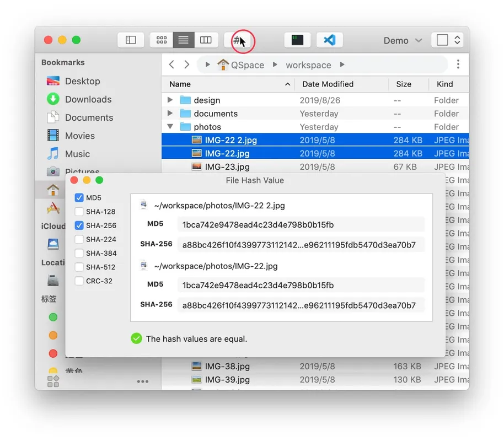Click workspace in the path breadcrumb
This screenshot has width=504, height=441.
pos(308,65)
